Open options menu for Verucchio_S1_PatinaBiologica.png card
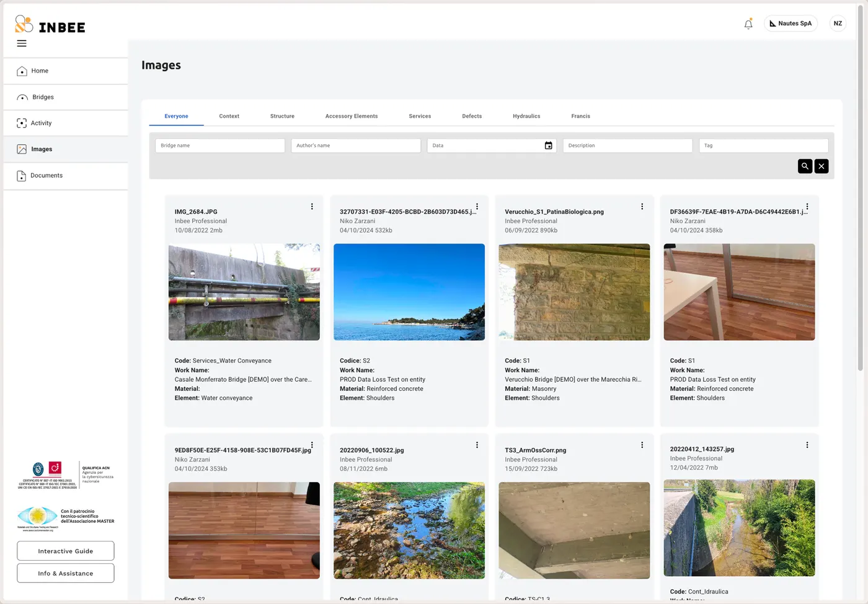The image size is (868, 604). pos(642,206)
